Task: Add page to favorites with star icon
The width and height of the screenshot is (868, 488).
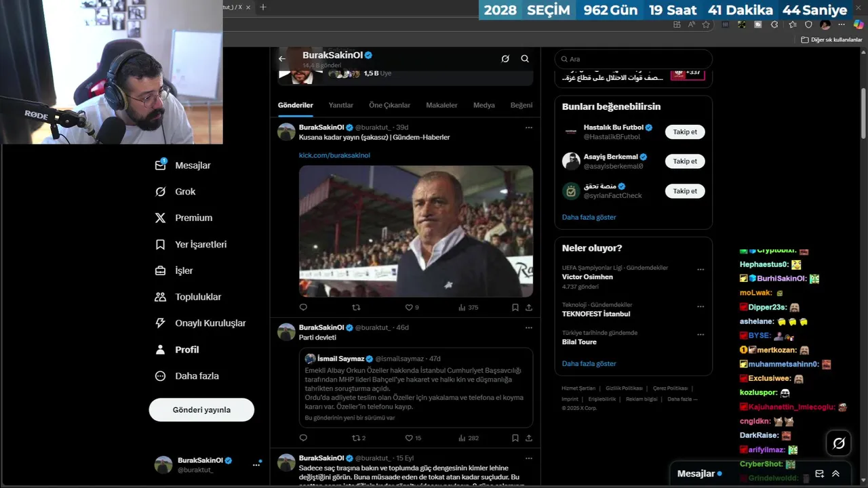Action: click(x=706, y=24)
